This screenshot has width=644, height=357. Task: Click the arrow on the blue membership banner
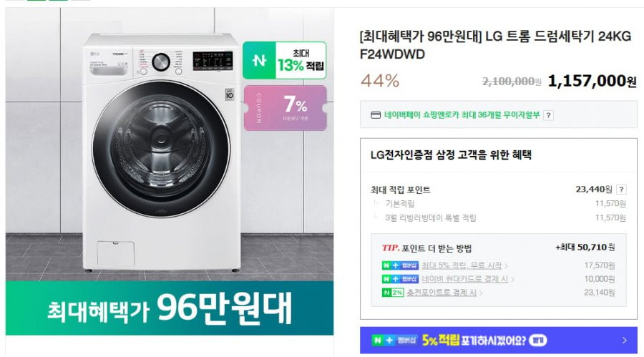[625, 340]
